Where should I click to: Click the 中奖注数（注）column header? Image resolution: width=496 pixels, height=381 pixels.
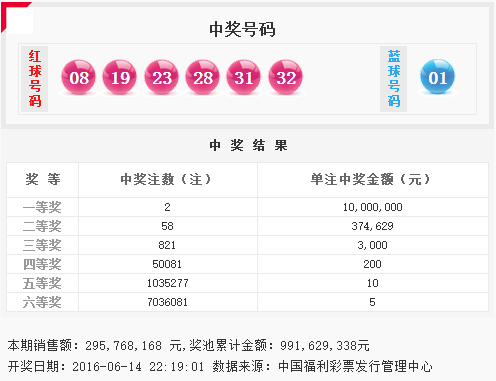coord(166,180)
